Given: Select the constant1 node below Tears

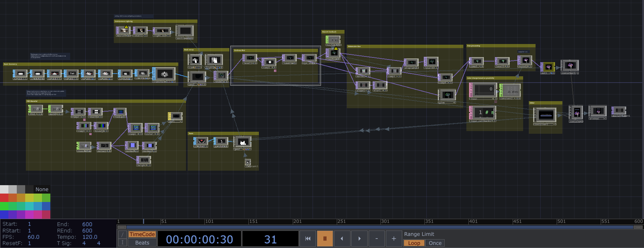Looking at the screenshot, I should click(248, 162).
